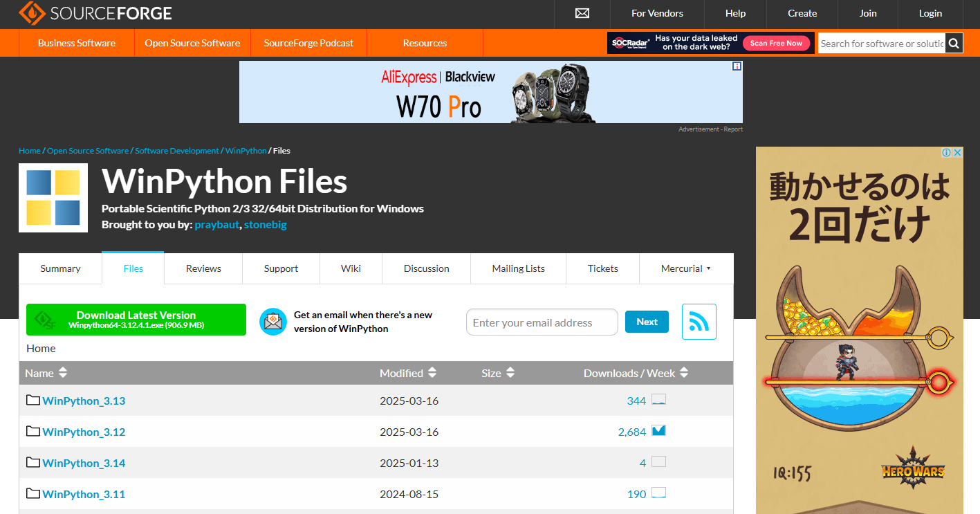Screen dimensions: 980x514
Task: Expand the Mercurial dropdown tab
Action: [685, 268]
